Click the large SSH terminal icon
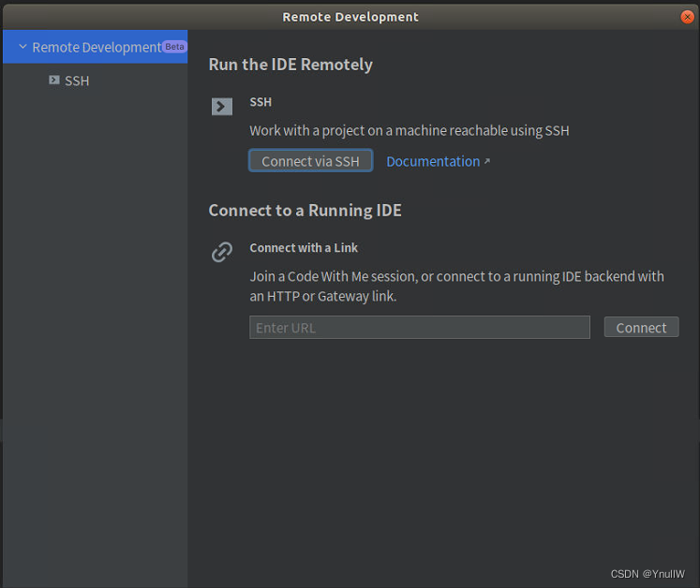Image resolution: width=700 pixels, height=588 pixels. (222, 107)
